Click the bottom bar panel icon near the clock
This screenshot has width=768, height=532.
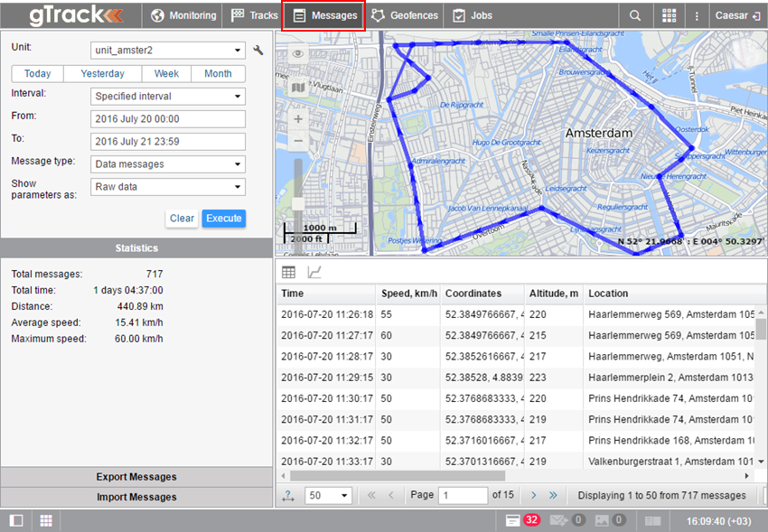[x=652, y=521]
